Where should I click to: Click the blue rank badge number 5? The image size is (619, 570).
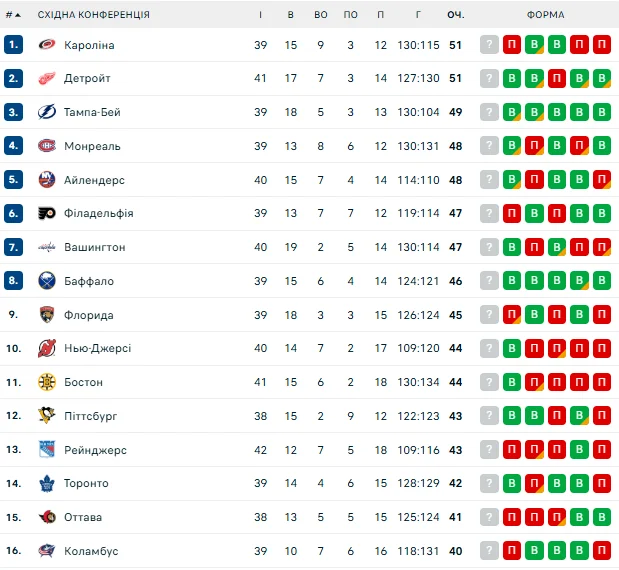pos(13,180)
